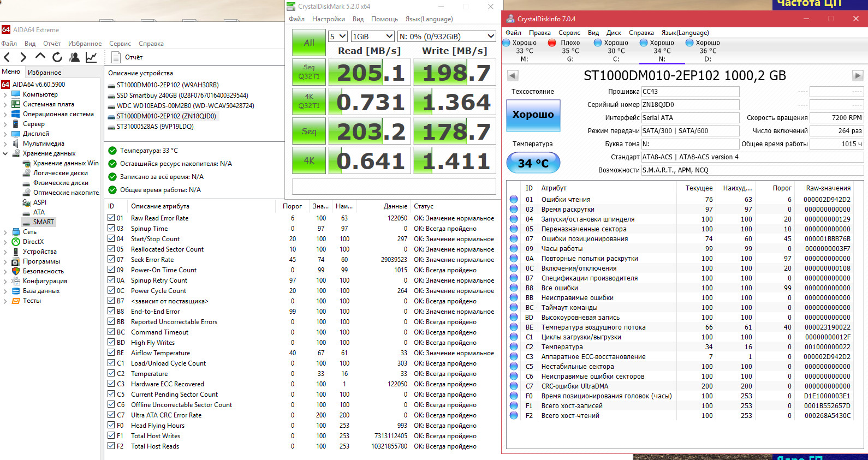Open CrystalDiskInfo Диск menu

point(614,33)
